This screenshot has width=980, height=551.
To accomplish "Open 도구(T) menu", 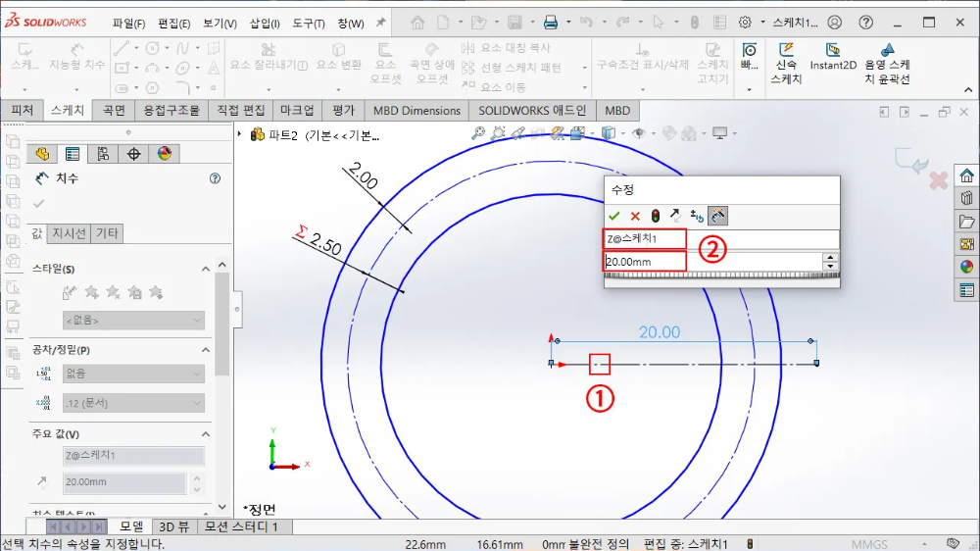I will [309, 24].
